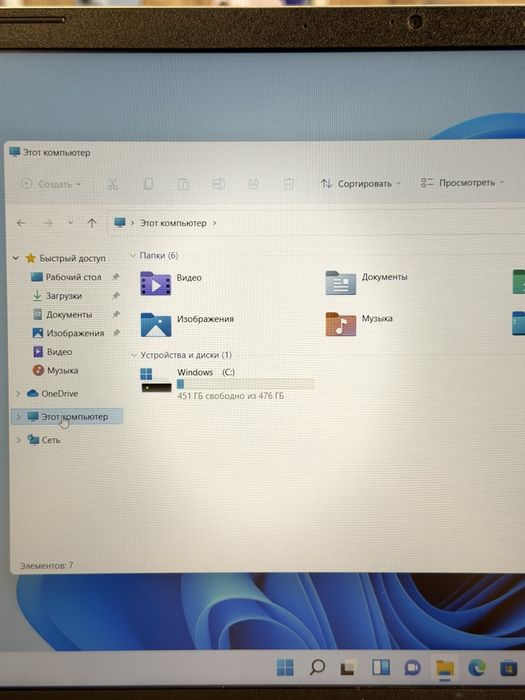Click the Этот компьютер window title
The image size is (525, 700).
pos(56,153)
